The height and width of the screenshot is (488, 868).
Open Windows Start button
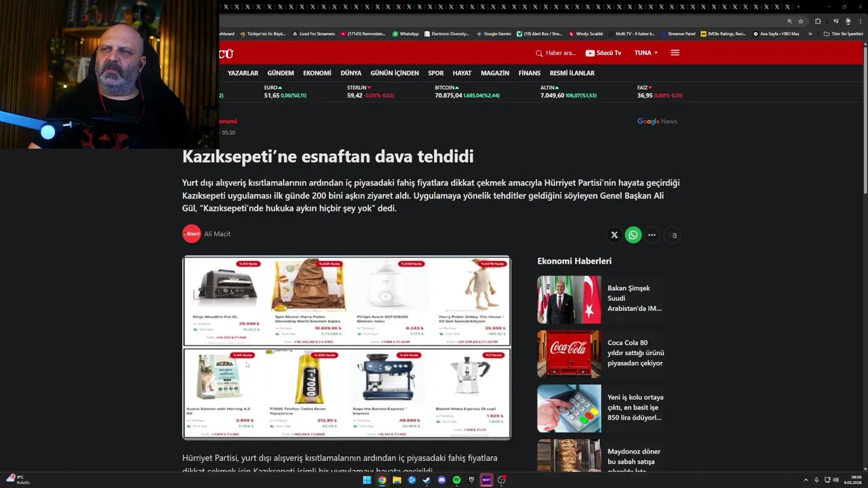coord(367,480)
